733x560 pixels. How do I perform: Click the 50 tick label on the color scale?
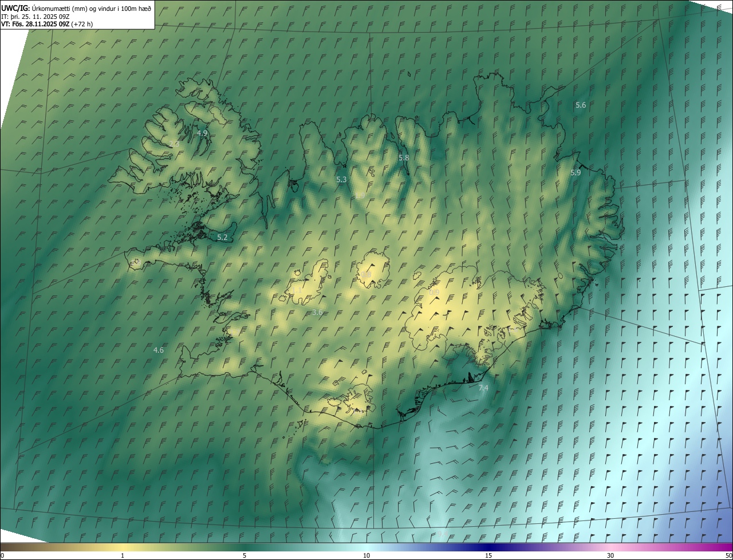[728, 556]
